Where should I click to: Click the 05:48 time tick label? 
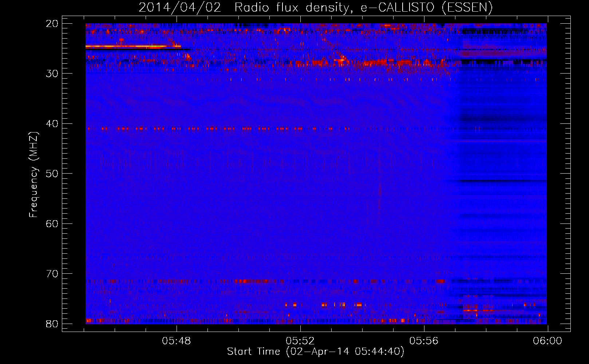click(x=177, y=341)
